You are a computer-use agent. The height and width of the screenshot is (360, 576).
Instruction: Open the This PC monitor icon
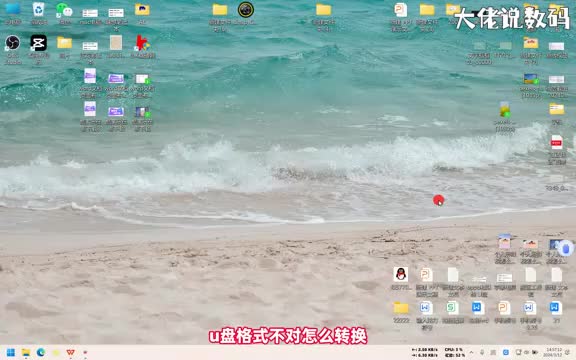tap(12, 9)
